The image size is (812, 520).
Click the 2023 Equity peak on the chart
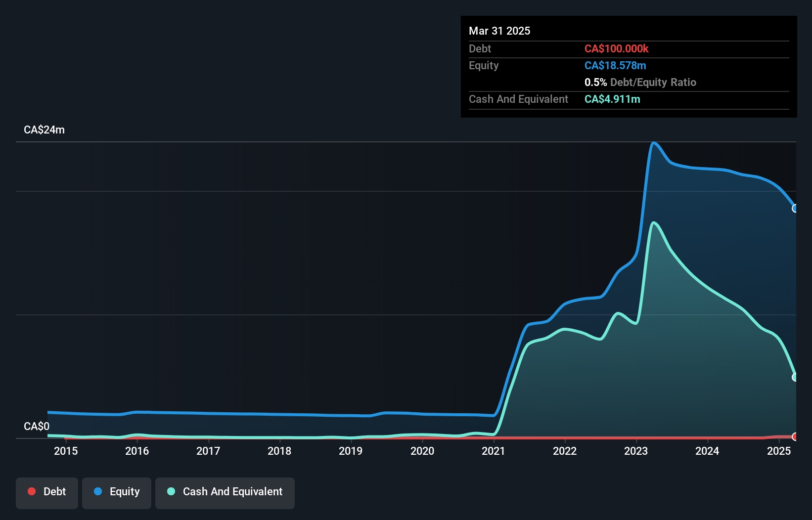pyautogui.click(x=654, y=143)
